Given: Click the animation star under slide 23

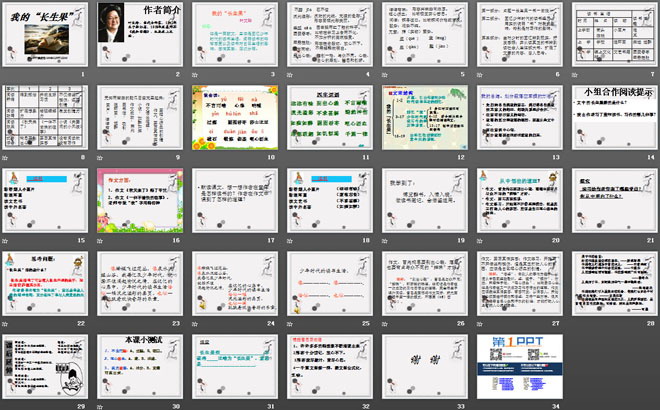Looking at the screenshot, I should (x=99, y=321).
